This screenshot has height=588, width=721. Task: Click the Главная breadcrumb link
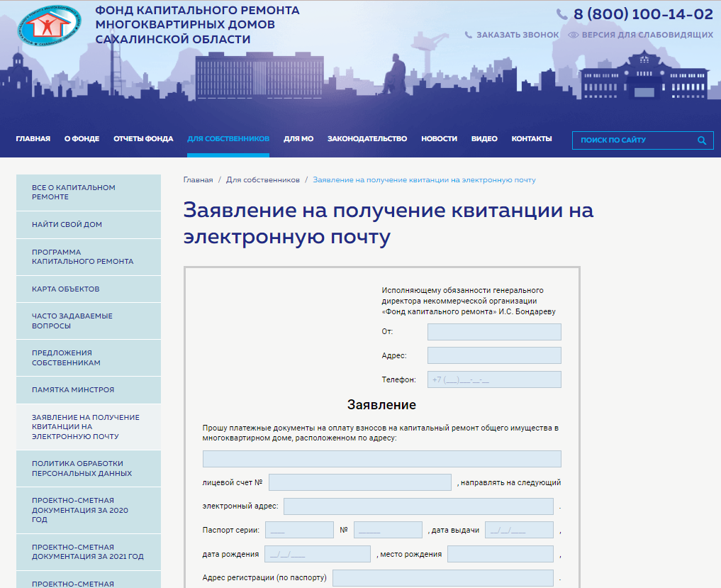[198, 180]
